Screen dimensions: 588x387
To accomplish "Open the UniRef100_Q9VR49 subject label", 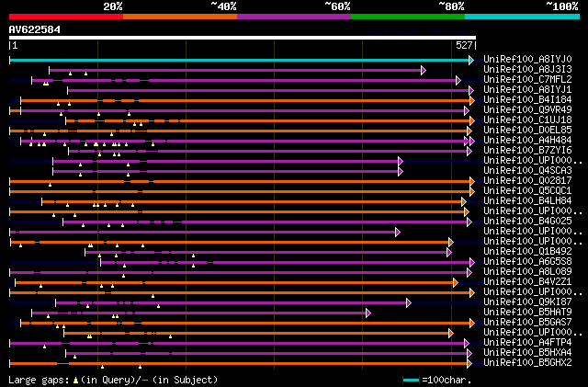I will 527,109.
